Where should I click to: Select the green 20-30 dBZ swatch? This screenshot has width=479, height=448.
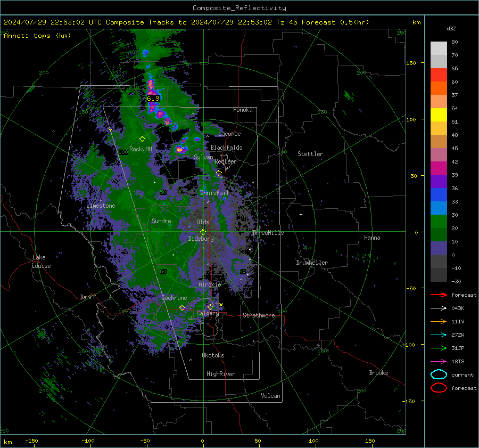[439, 222]
